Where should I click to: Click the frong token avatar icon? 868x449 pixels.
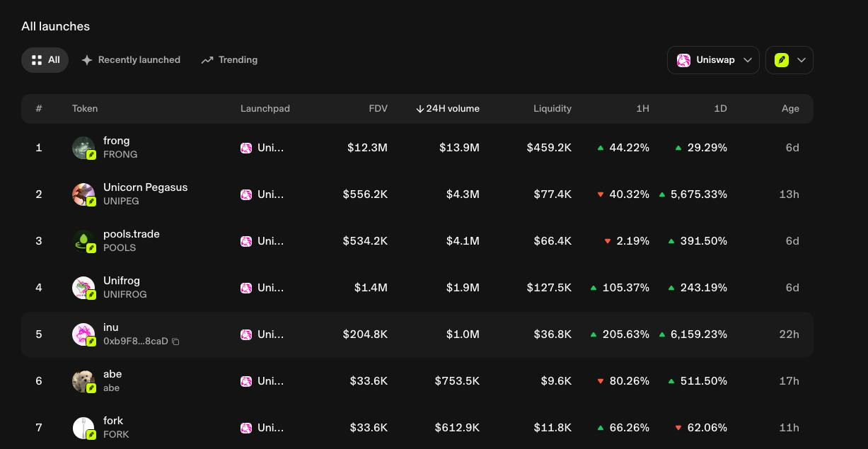[x=83, y=148]
